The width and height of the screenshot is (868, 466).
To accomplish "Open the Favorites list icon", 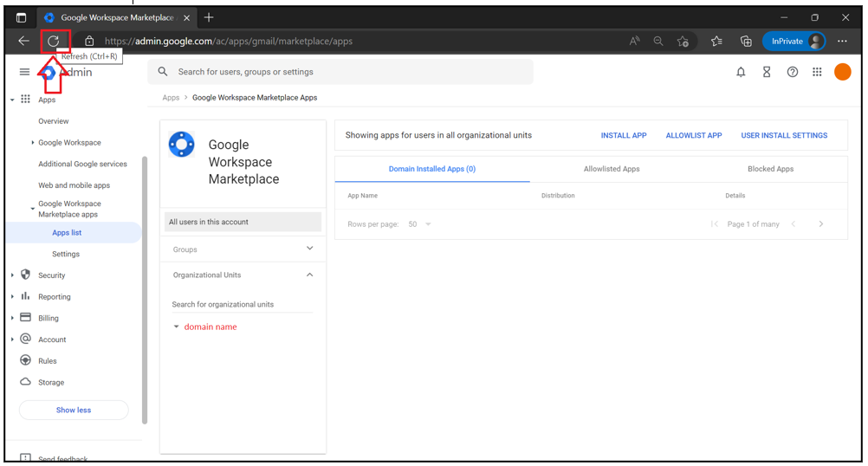I will coord(717,41).
